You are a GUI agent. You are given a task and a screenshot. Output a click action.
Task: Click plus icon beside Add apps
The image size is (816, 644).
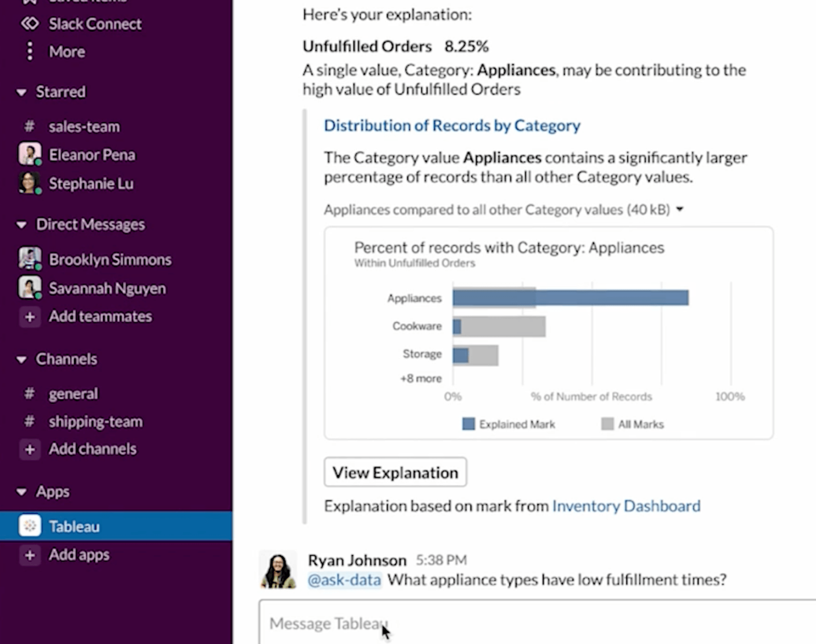[30, 555]
